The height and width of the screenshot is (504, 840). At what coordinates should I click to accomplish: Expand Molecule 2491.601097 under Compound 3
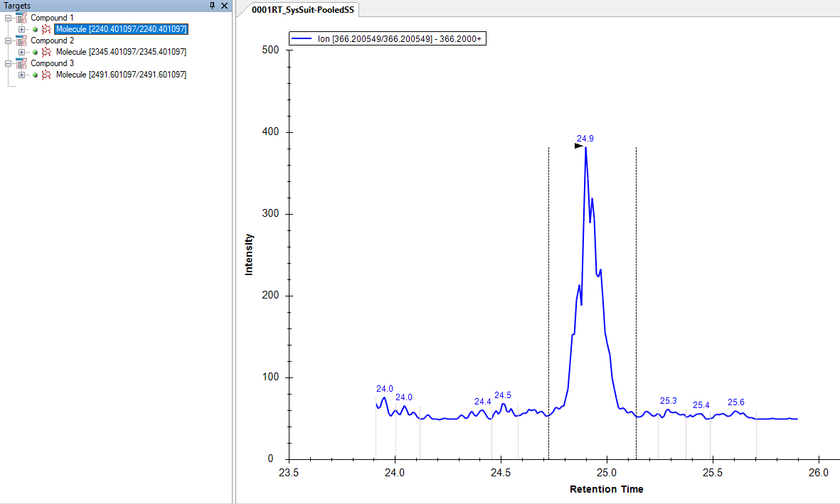pyautogui.click(x=21, y=75)
